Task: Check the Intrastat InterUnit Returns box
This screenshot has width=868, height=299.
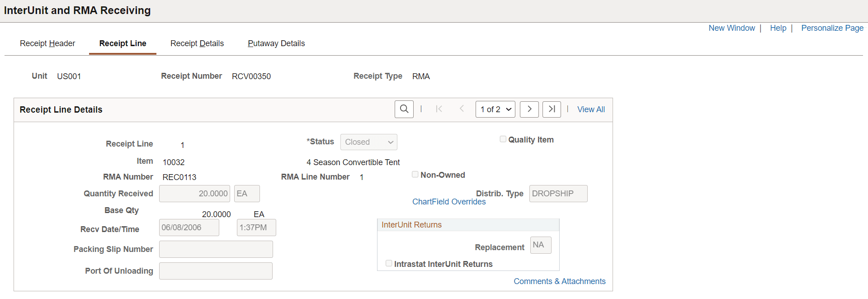Action: (x=389, y=263)
